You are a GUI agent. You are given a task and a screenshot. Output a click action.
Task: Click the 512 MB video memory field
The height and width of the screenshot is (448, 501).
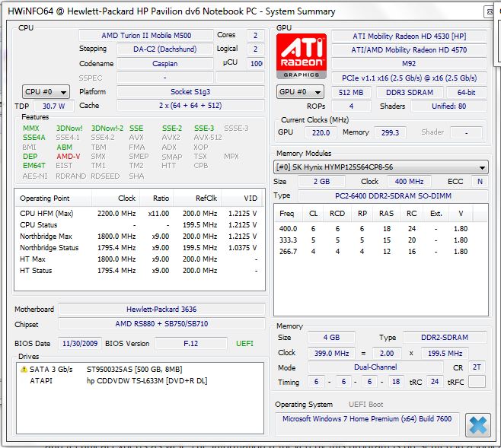[351, 93]
